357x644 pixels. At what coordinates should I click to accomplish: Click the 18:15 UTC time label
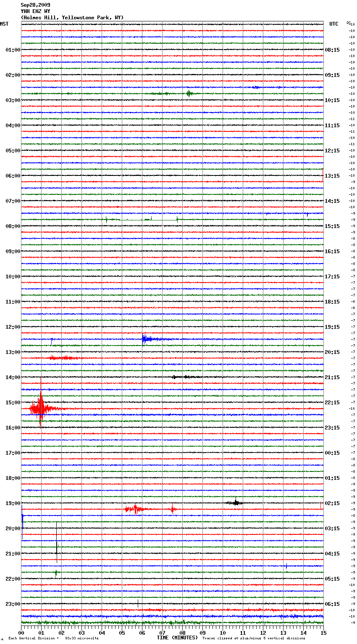[332, 302]
